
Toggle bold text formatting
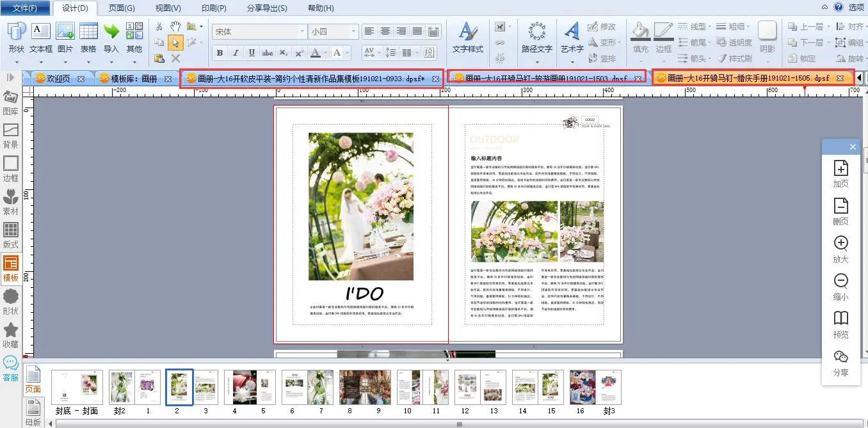click(220, 53)
